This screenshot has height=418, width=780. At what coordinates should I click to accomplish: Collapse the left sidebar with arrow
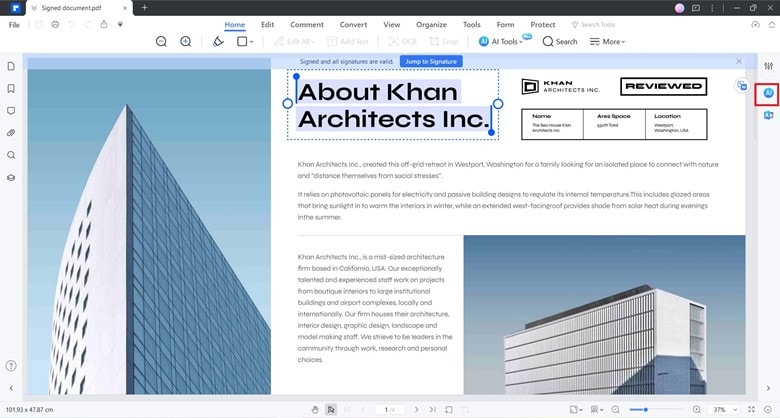(x=11, y=388)
